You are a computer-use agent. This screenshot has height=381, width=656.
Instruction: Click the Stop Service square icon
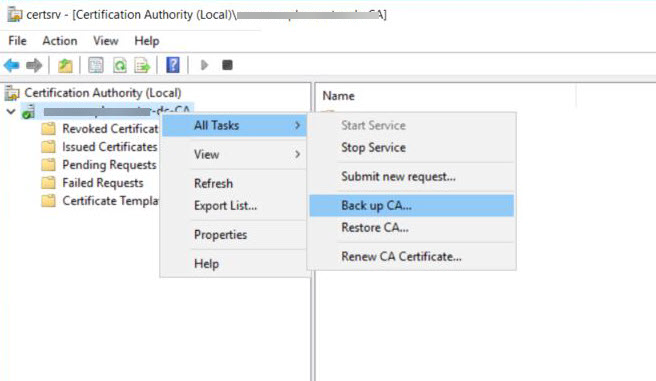point(227,65)
